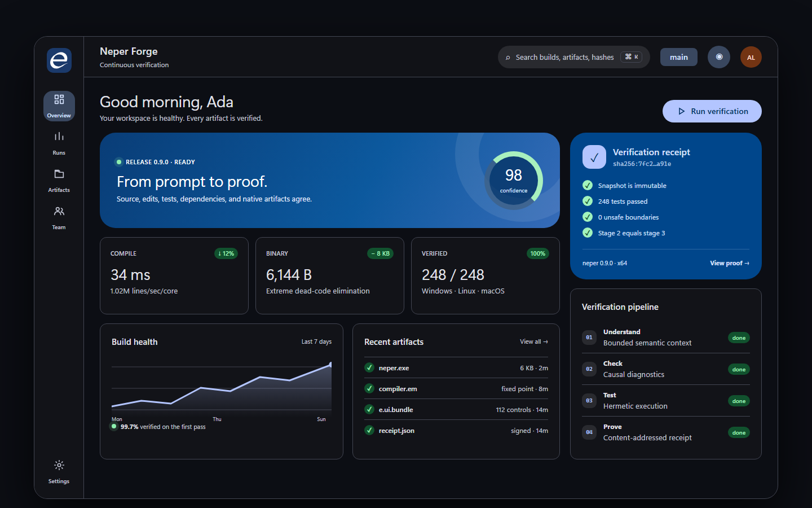Click the check icon next to compiler.em
The width and height of the screenshot is (812, 508).
(369, 388)
